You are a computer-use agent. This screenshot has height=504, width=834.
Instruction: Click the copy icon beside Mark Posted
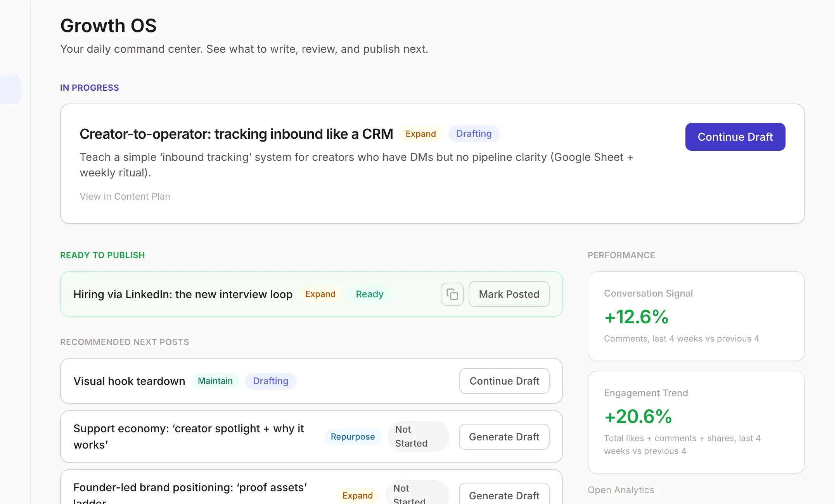click(452, 294)
